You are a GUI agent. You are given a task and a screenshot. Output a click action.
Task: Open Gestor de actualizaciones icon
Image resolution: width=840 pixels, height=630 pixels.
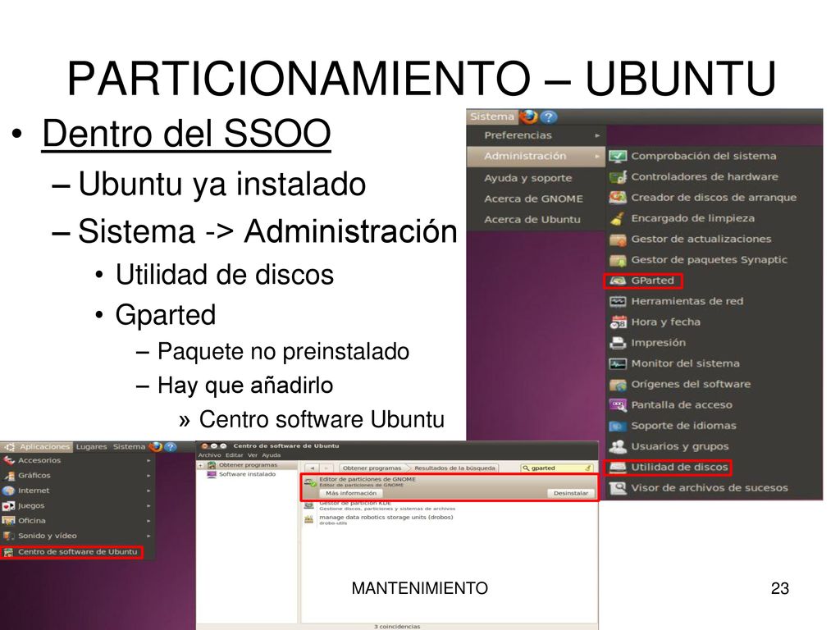click(618, 240)
